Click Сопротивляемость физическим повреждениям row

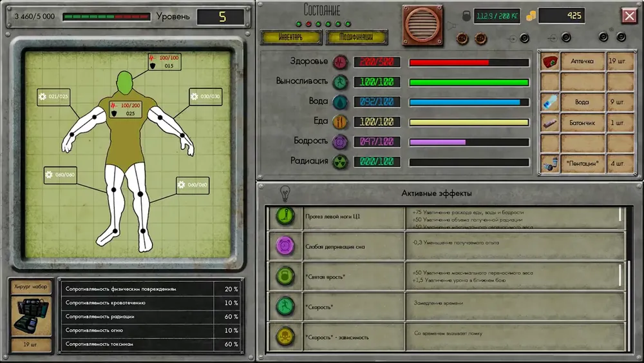(151, 289)
